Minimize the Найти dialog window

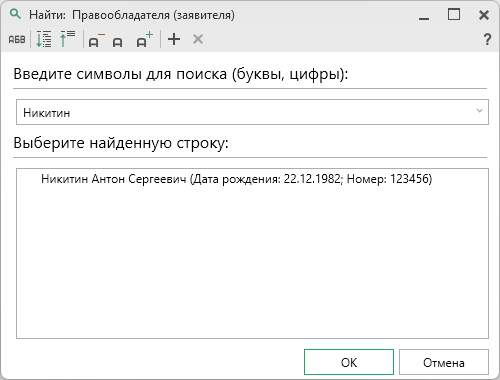424,15
